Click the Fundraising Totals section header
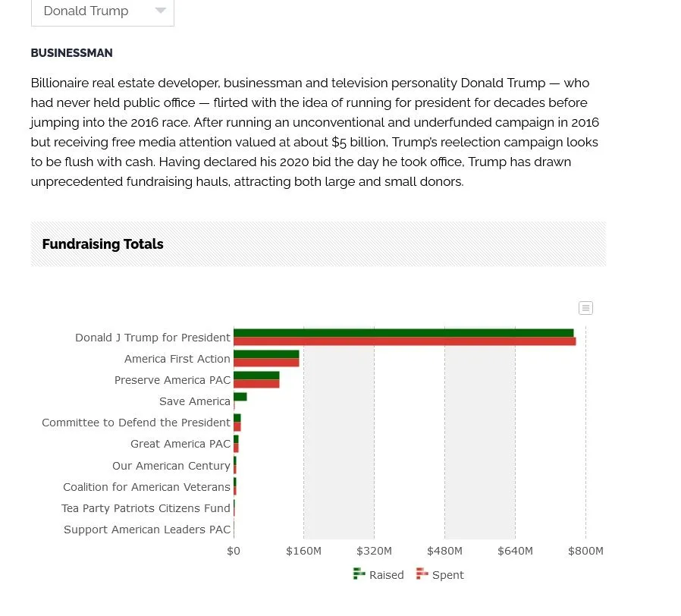681x616 pixels. pyautogui.click(x=103, y=244)
